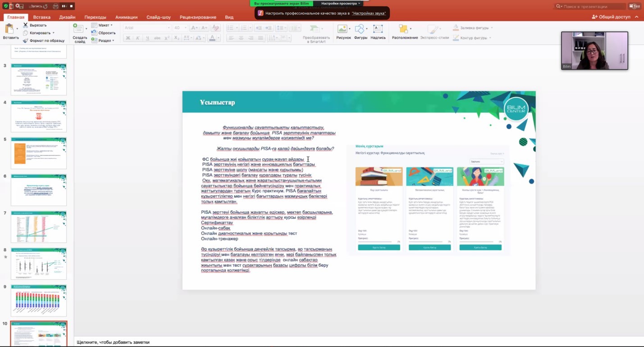The width and height of the screenshot is (644, 347).
Task: Click the increase font size icon
Action: pos(194,28)
